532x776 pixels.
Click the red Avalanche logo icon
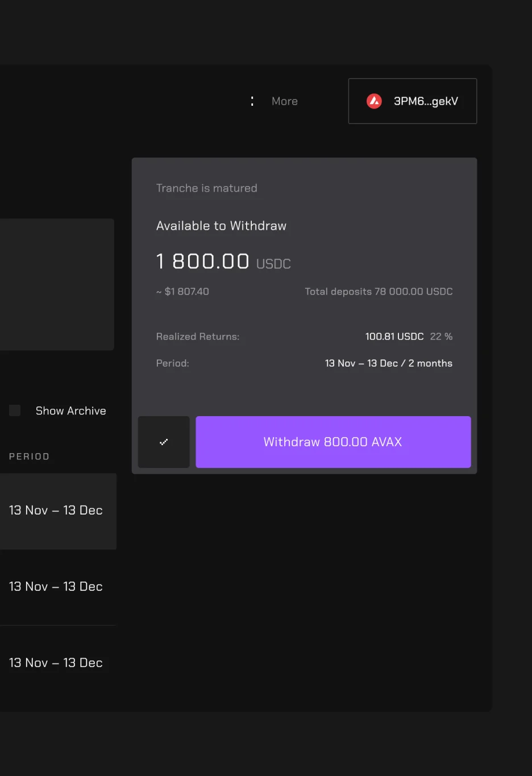click(374, 101)
